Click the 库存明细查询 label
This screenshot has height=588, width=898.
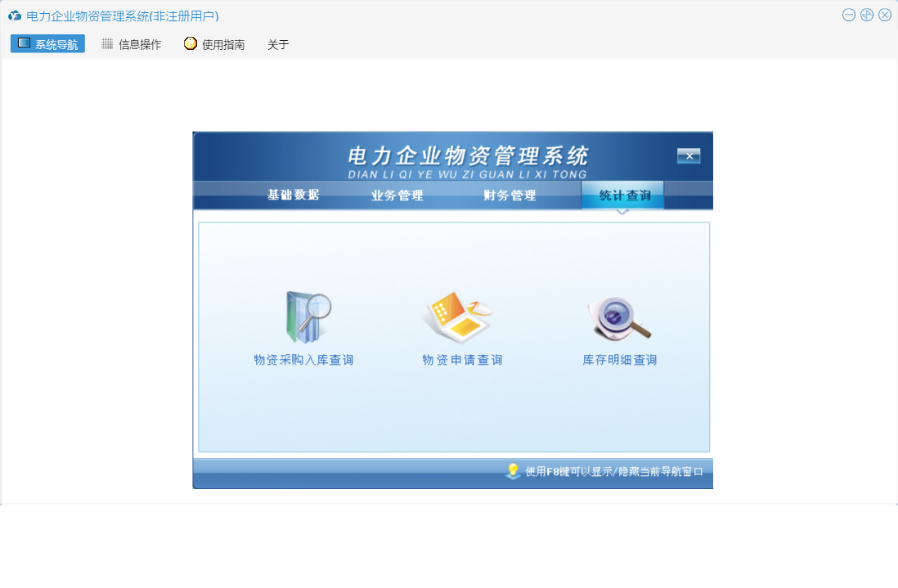[620, 360]
